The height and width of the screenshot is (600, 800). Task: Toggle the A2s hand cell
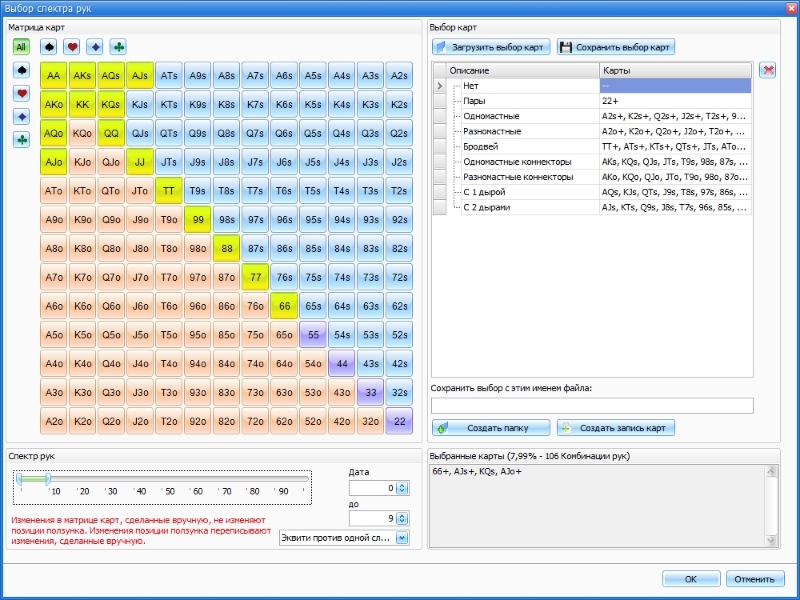[399, 76]
